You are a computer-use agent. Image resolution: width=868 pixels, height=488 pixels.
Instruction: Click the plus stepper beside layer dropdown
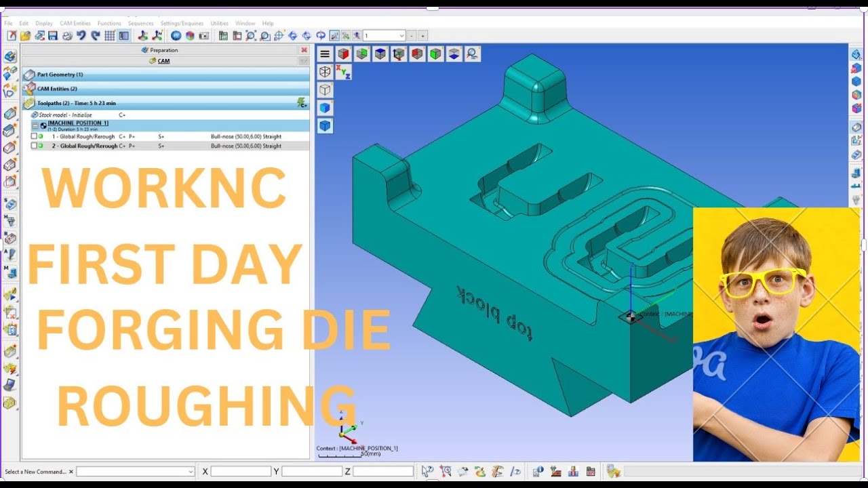422,36
